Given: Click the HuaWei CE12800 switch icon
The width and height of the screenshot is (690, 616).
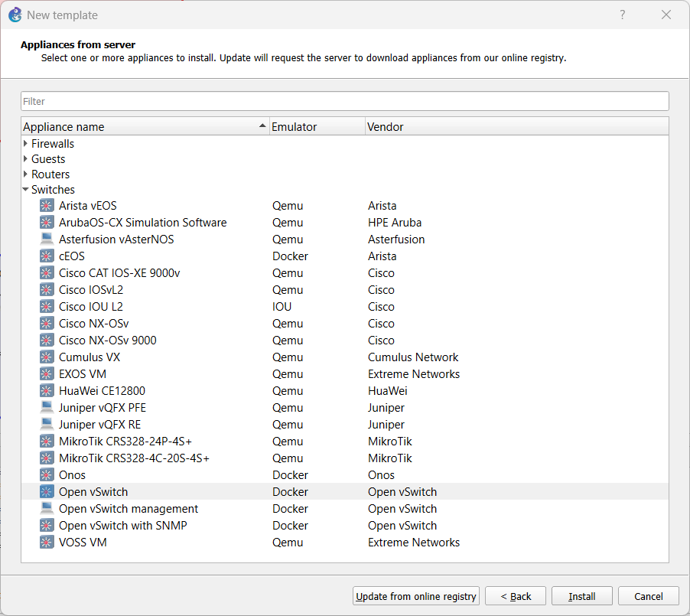Looking at the screenshot, I should (47, 390).
